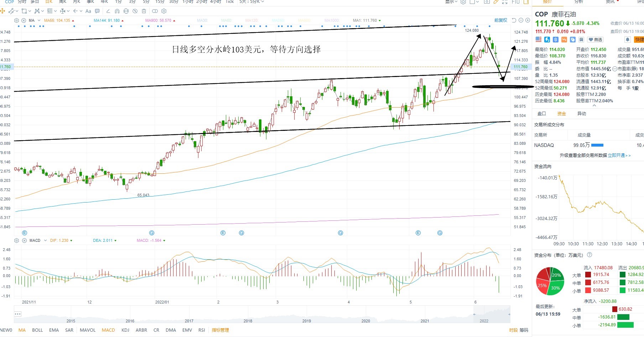644x337 pixels.
Task: Open 前复权 price adjustment selector
Action: (x=500, y=20)
